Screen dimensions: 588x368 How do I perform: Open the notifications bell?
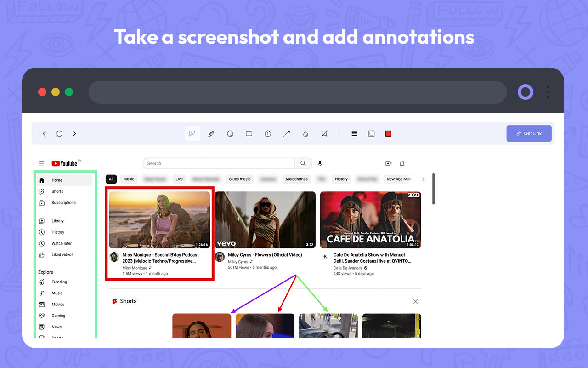tap(402, 163)
